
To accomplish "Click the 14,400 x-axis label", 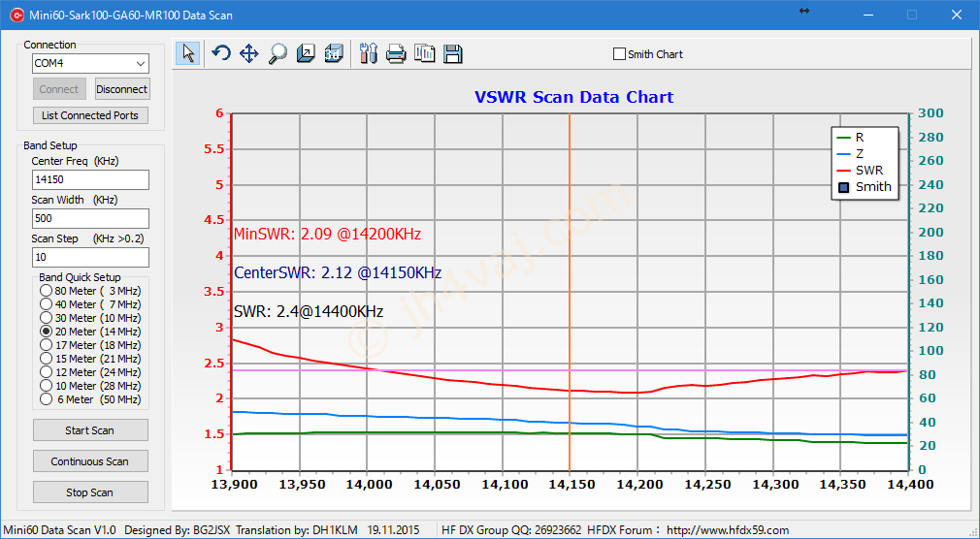I will [910, 485].
